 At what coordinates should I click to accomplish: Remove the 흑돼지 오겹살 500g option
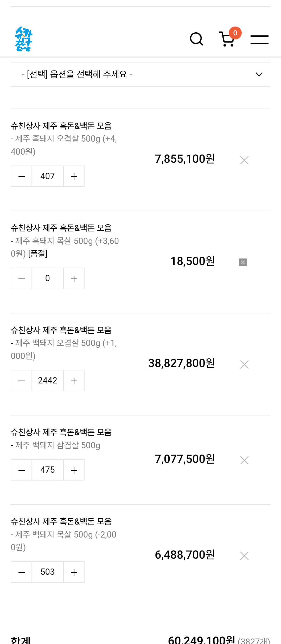[x=244, y=160]
